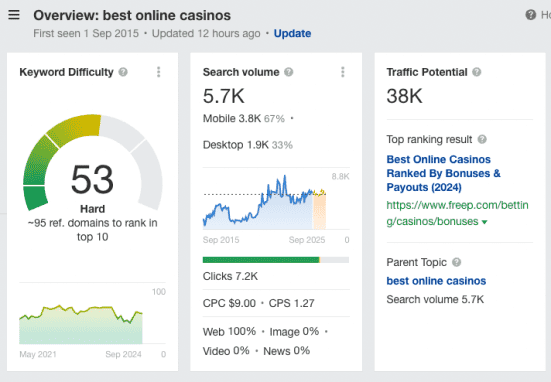Expand the freep.com URL dropdown arrow
Image resolution: width=551 pixels, height=382 pixels.
point(485,222)
